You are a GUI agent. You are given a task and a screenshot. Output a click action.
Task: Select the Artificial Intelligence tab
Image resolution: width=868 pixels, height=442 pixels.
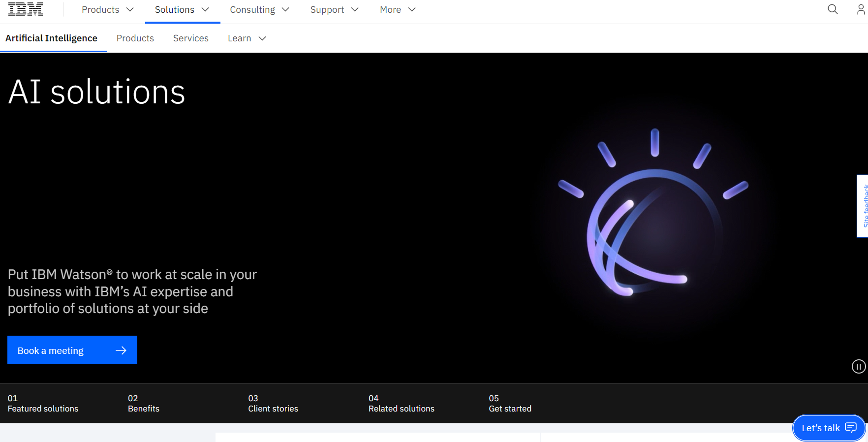pyautogui.click(x=52, y=38)
